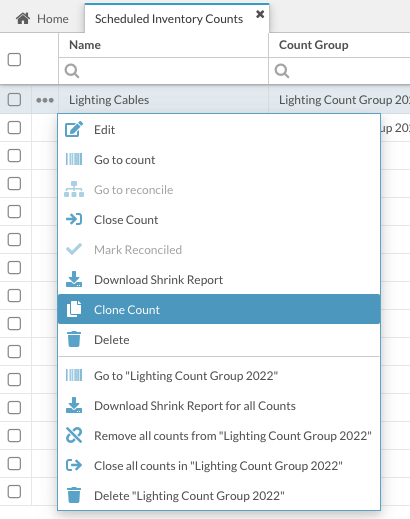Click the copy icon beside Clone Count
This screenshot has height=519, width=410.
(74, 309)
